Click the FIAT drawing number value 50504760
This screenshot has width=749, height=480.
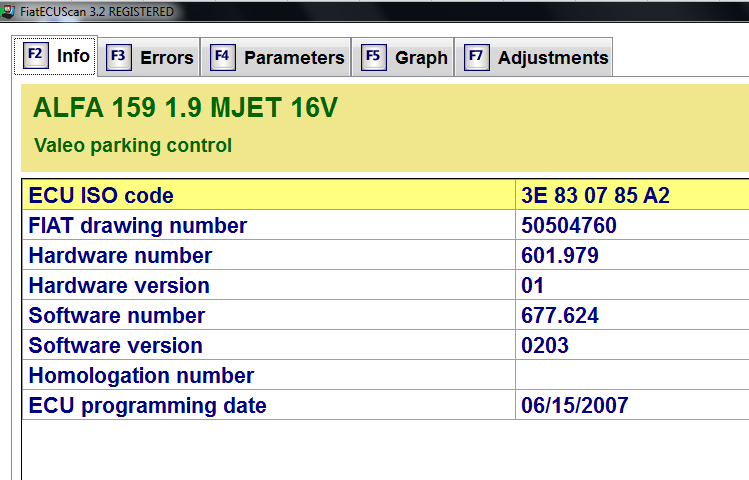(x=569, y=225)
